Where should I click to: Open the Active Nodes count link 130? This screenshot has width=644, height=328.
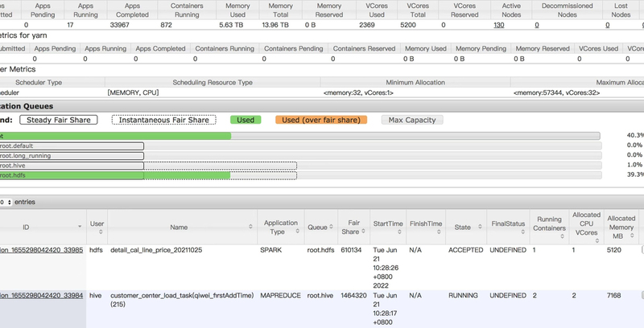pos(499,25)
